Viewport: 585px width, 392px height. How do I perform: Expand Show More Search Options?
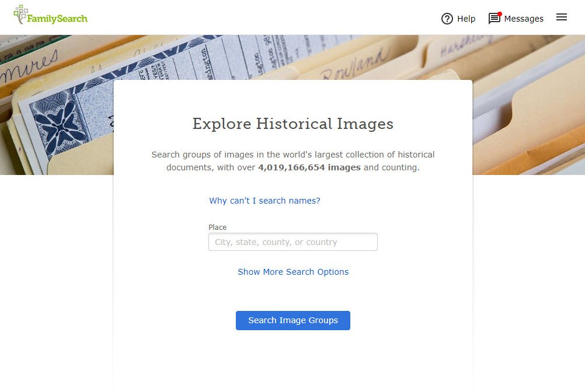pyautogui.click(x=293, y=272)
